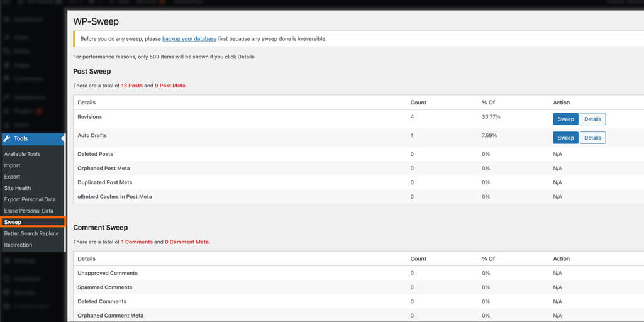Click '% Of' header in Post Sweep table
This screenshot has width=644, height=322.
488,103
